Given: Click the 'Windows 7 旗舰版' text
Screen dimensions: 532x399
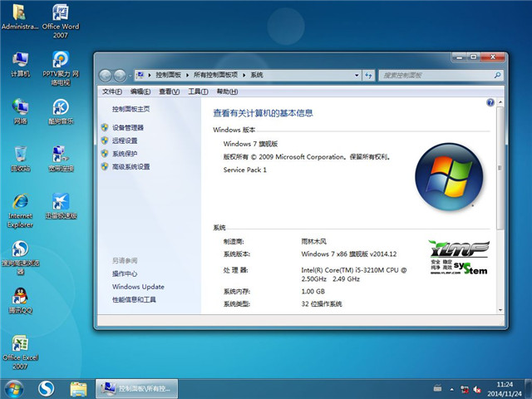Looking at the screenshot, I should 250,144.
